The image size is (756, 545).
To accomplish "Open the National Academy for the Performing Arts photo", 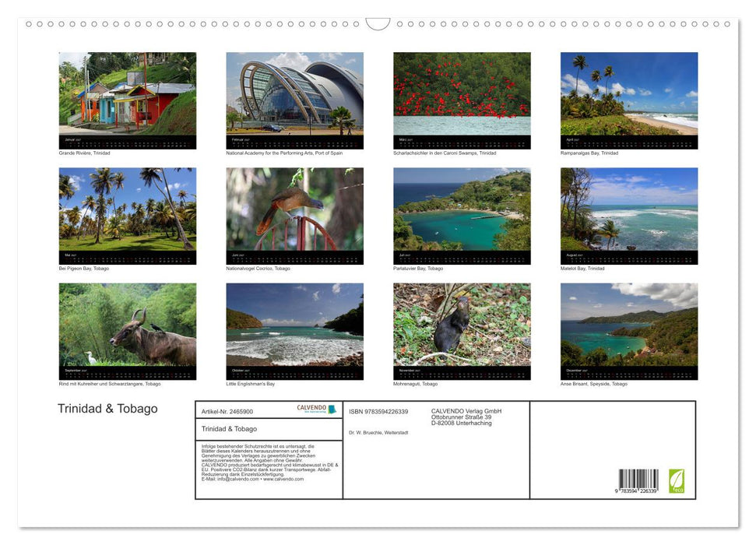I will [x=294, y=93].
